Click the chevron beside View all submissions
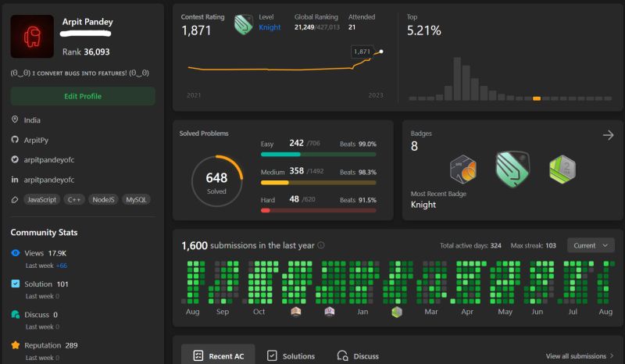625x364 pixels. point(612,355)
